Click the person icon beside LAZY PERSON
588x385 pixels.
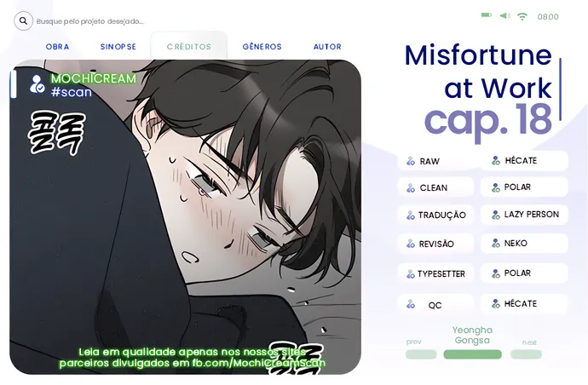point(496,215)
